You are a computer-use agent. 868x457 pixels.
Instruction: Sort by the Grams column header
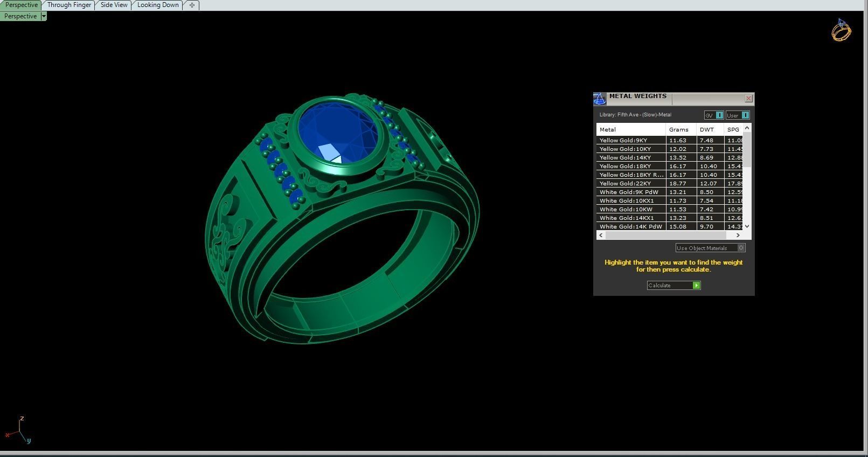click(681, 129)
